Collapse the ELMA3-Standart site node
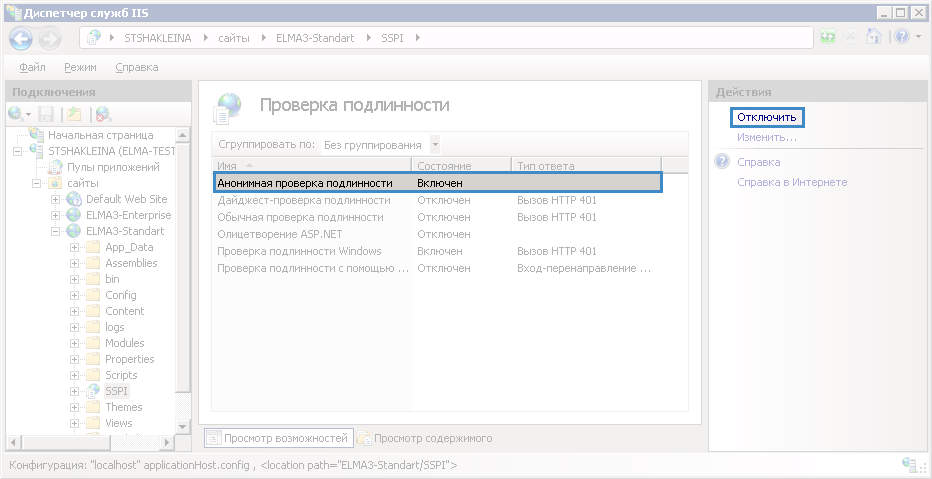932x479 pixels. pyautogui.click(x=56, y=231)
